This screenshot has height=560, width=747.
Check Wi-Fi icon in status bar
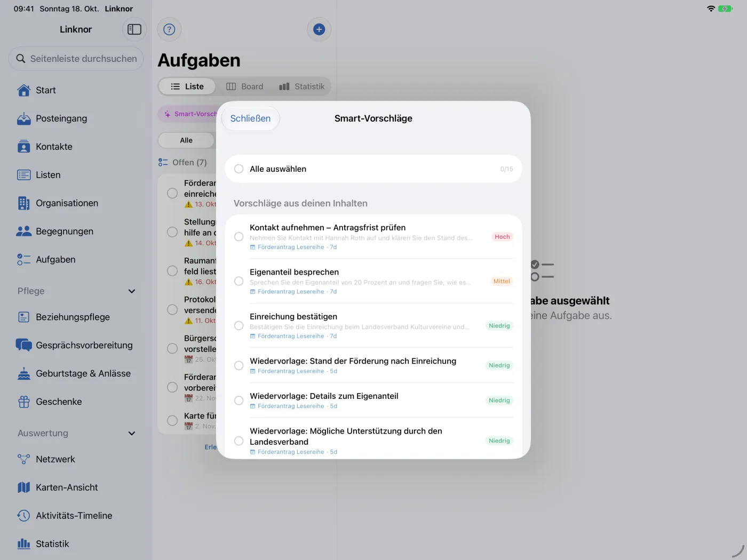[711, 9]
